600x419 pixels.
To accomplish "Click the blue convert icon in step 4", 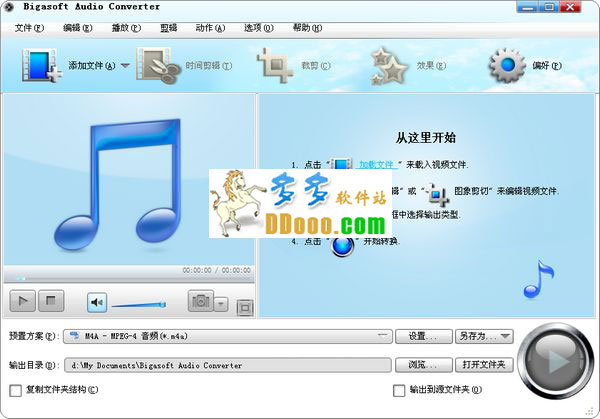I will tap(342, 246).
